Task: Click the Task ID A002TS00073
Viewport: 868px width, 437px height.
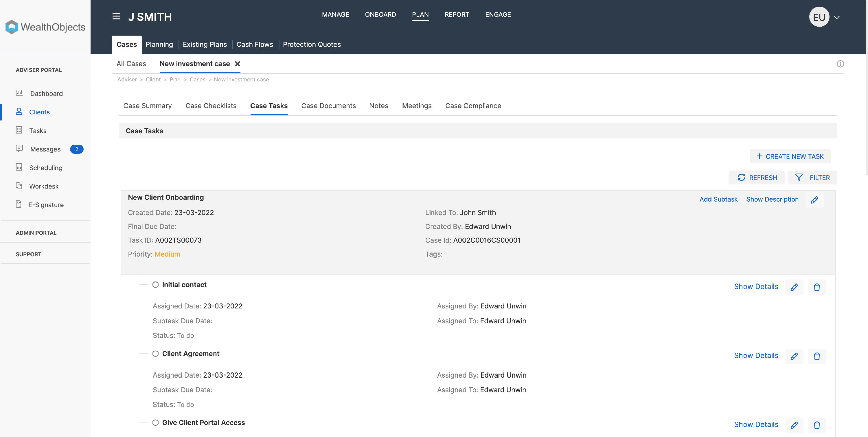Action: tap(178, 240)
